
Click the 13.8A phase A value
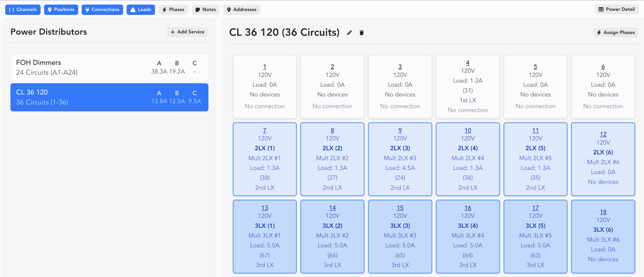pos(159,101)
